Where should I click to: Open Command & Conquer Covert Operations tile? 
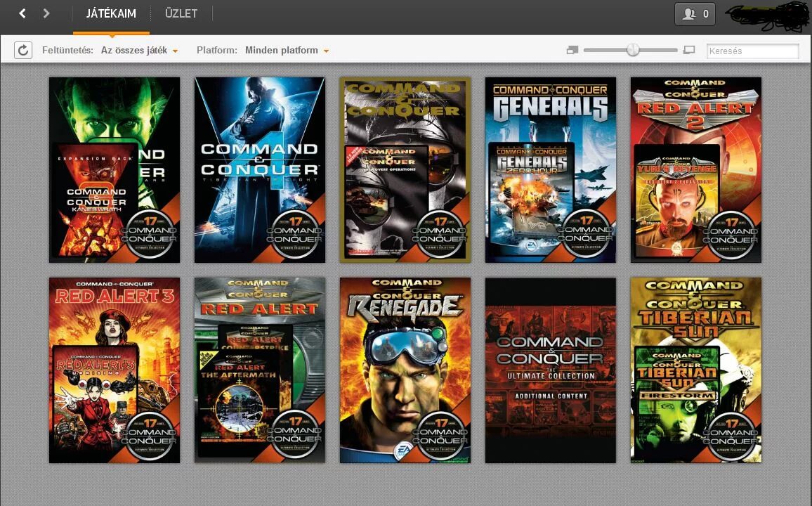click(x=405, y=170)
